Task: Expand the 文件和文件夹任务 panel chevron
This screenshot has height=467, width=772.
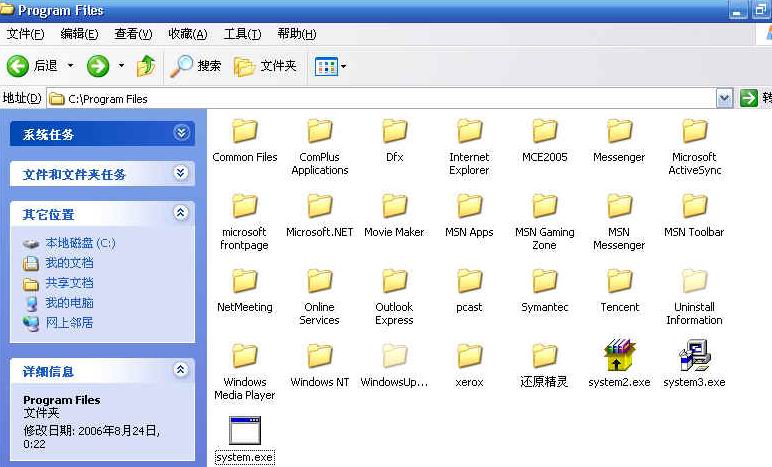Action: pos(181,173)
